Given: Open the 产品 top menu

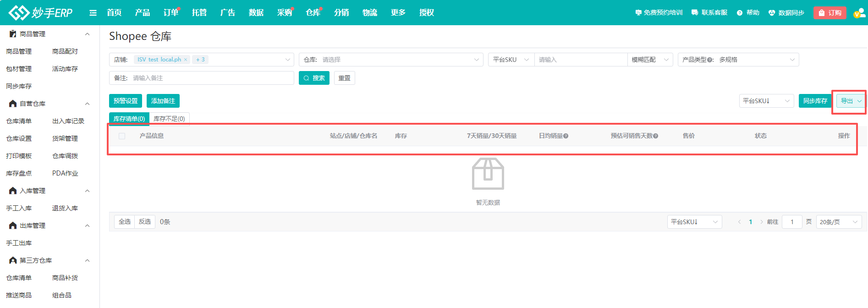Looking at the screenshot, I should (143, 13).
